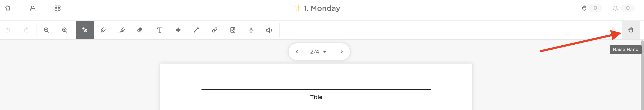Toggle the Raise Hand button
This screenshot has height=110, width=644.
[x=631, y=30]
